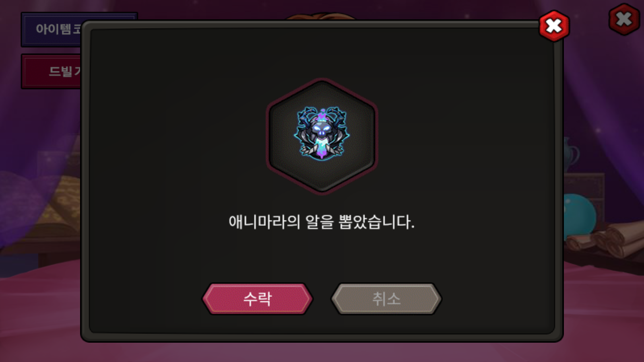Tap the glowing skull egg icon
Viewport: 644px width, 362px height.
[322, 133]
